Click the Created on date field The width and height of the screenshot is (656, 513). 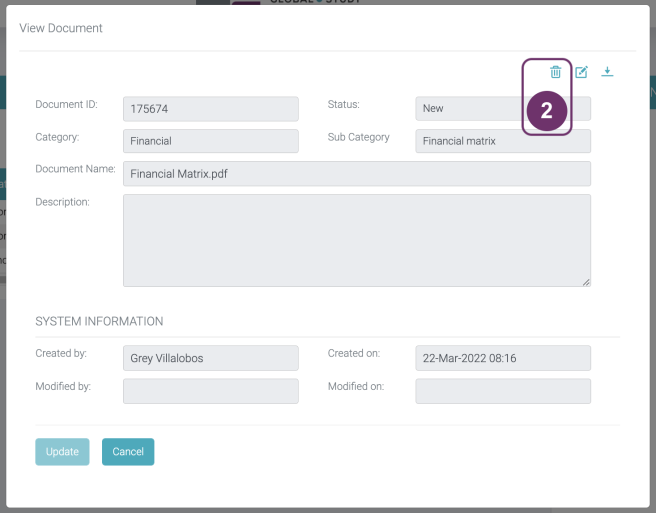(x=502, y=358)
